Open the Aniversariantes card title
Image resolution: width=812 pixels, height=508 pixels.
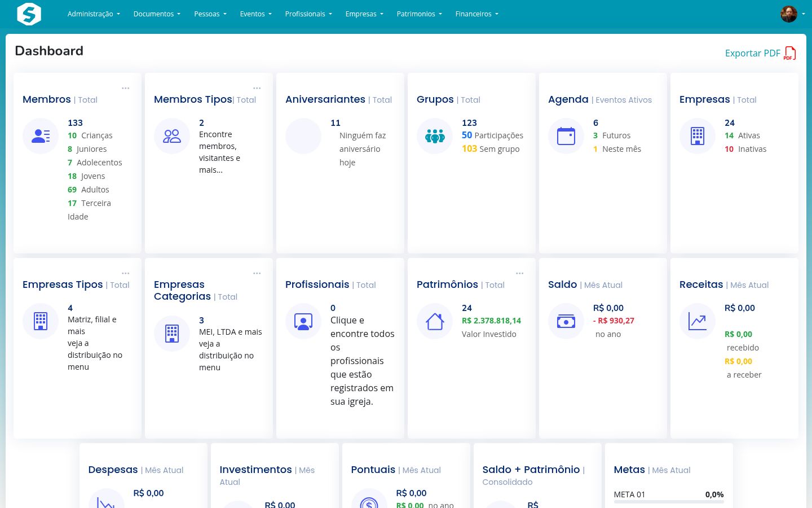[x=325, y=99]
